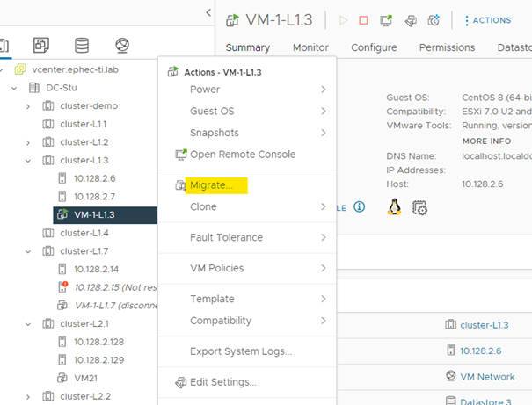
Task: Open the Guest OS submenu
Action: 247,112
